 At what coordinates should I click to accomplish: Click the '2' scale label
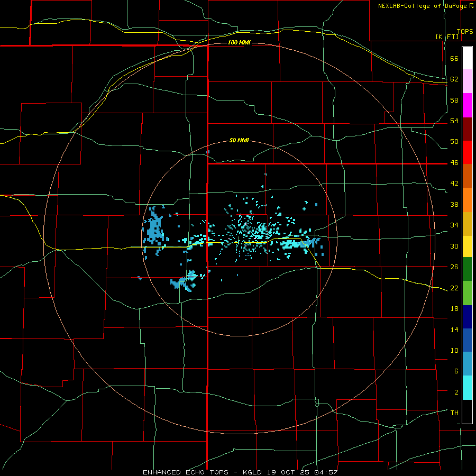(x=456, y=392)
